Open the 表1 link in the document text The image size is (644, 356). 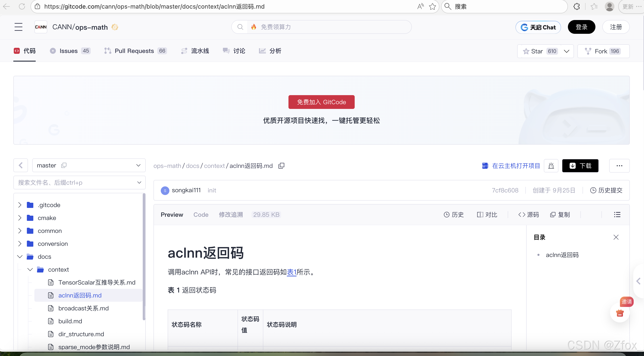291,272
